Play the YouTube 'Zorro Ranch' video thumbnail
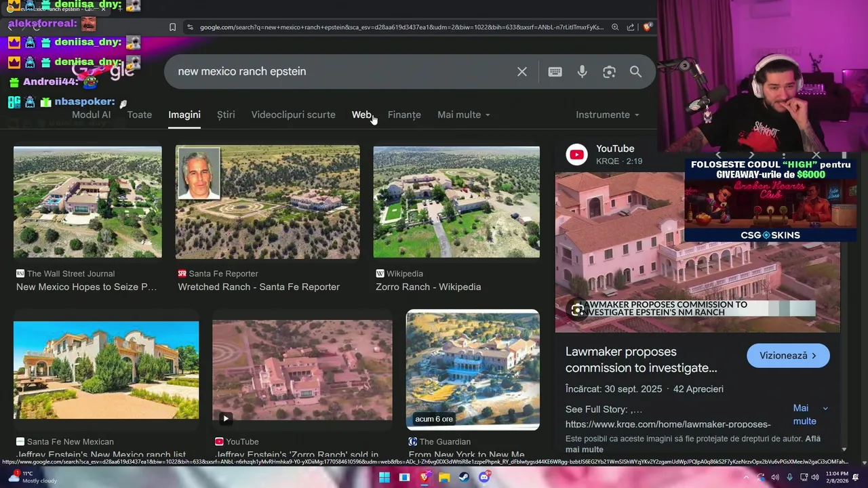This screenshot has width=868, height=488. click(x=302, y=370)
